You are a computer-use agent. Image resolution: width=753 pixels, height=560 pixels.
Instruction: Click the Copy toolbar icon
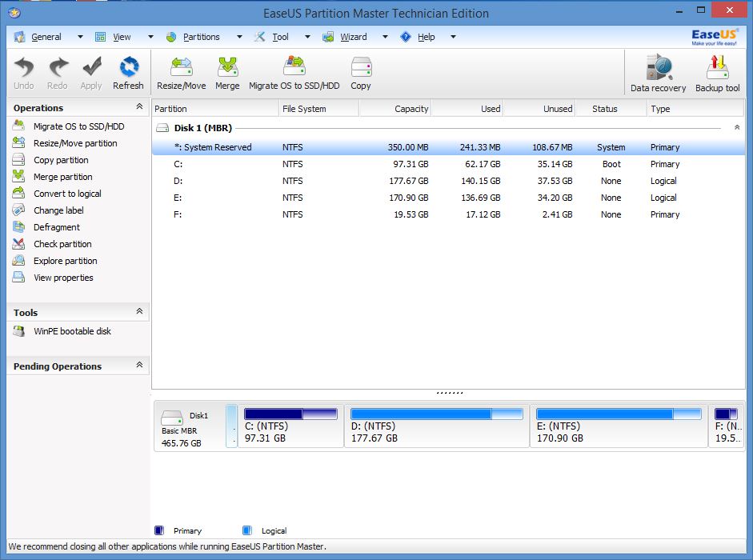click(360, 72)
